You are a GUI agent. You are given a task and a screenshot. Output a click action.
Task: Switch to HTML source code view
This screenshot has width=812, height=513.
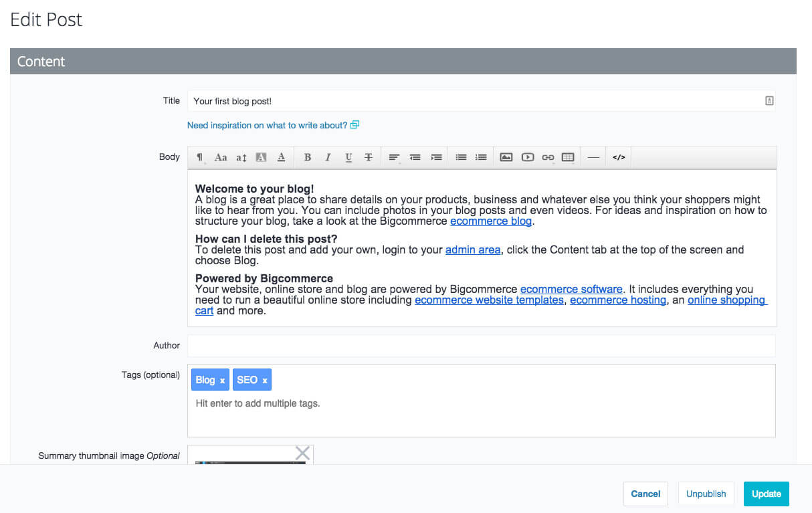pyautogui.click(x=619, y=157)
